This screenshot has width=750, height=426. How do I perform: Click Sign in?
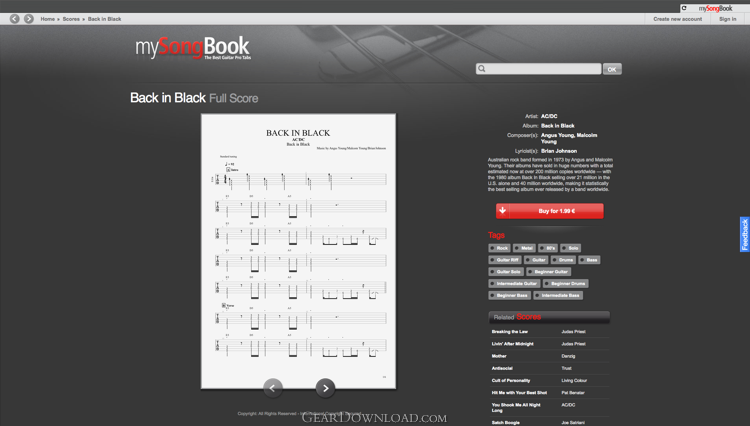(x=728, y=19)
